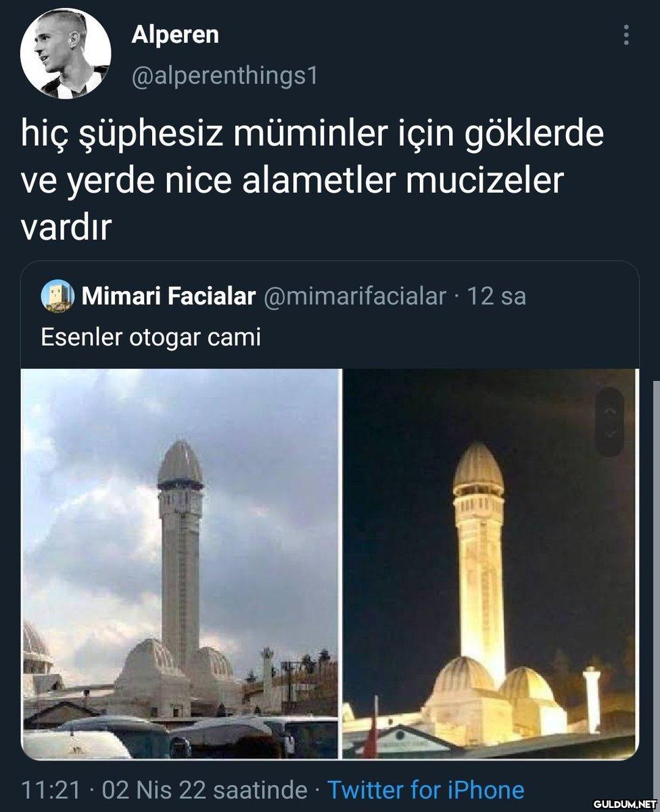Image resolution: width=660 pixels, height=812 pixels.
Task: Open the nighttime illuminated minaret photo
Action: [x=490, y=564]
